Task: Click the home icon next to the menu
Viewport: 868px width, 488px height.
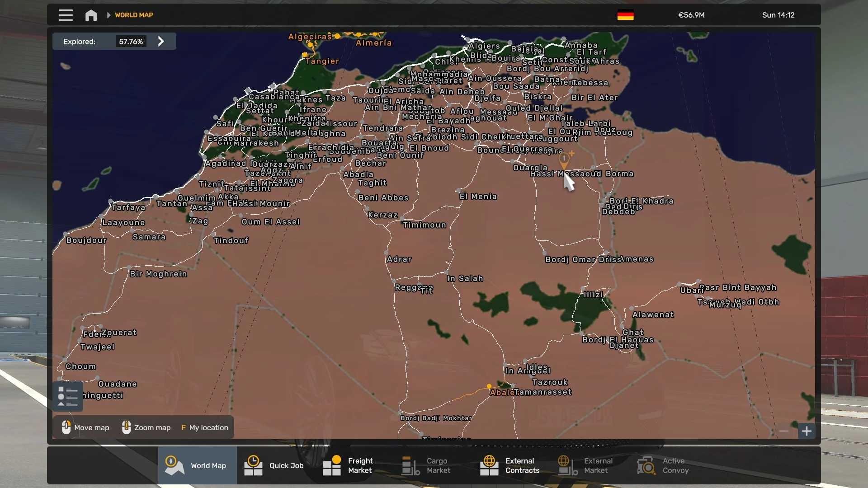Action: [x=90, y=15]
